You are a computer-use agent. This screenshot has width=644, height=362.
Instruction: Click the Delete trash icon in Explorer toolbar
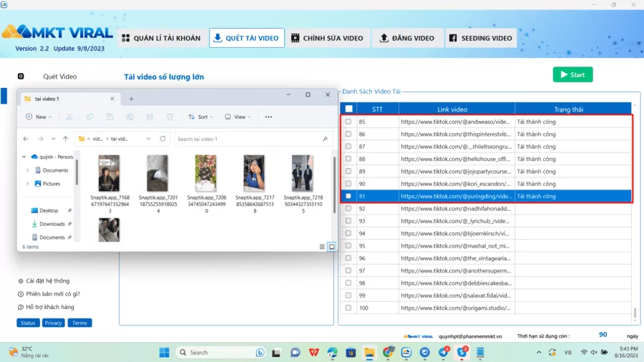tap(170, 117)
